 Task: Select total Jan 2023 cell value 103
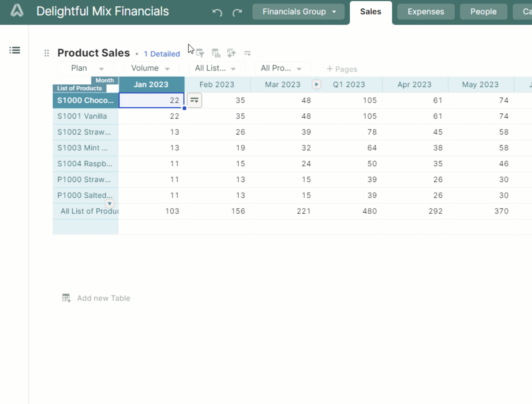[151, 211]
